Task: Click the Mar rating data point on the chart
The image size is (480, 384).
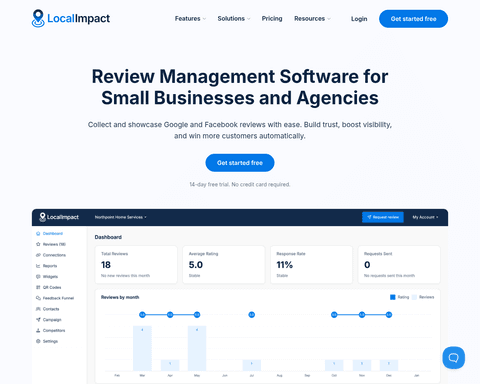Action: [x=142, y=315]
